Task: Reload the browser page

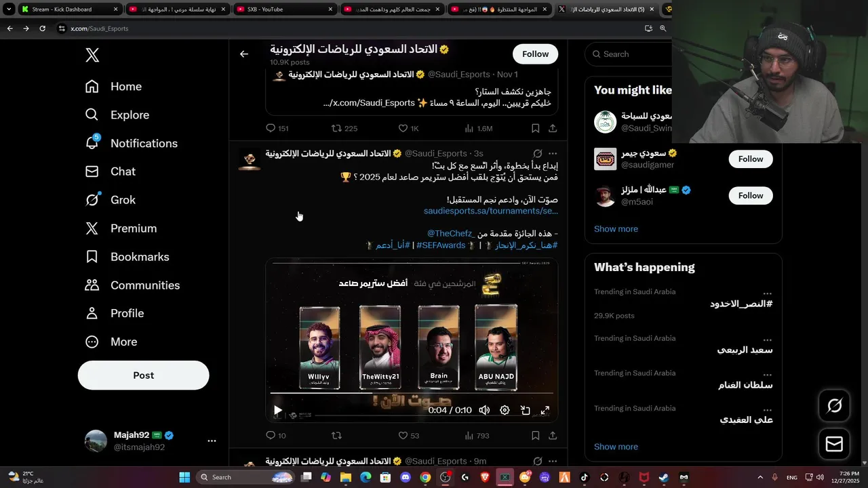Action: tap(42, 28)
